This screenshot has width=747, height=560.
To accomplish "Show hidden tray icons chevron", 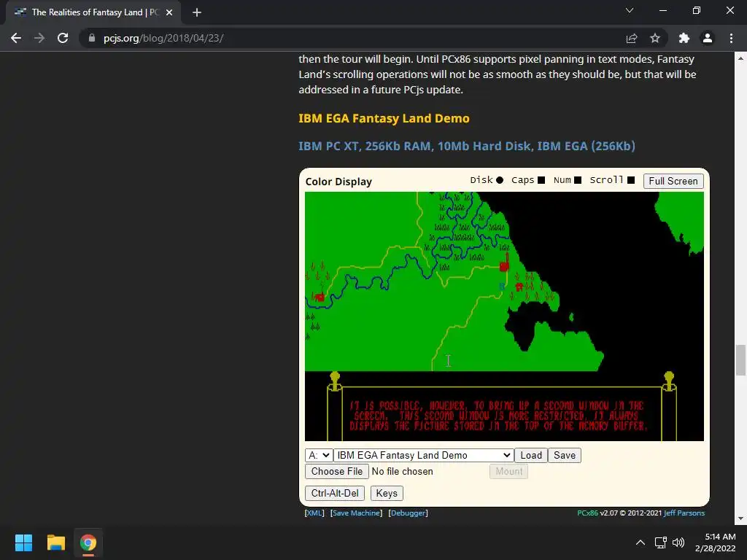I will pos(640,542).
